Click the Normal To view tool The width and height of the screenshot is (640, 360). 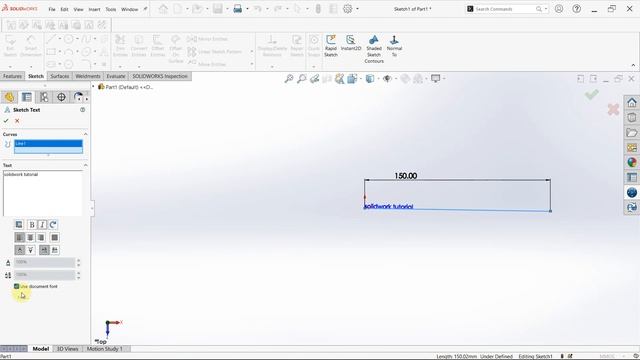394,46
